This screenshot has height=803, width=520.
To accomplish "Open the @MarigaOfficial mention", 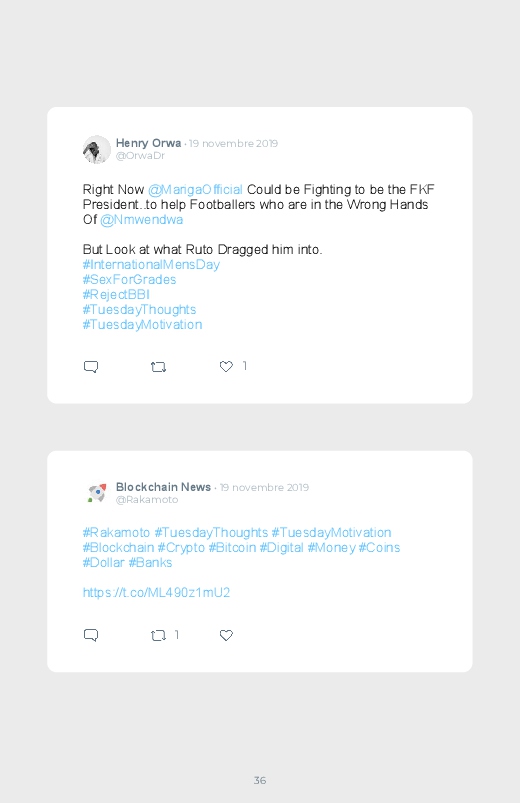I will coord(195,189).
